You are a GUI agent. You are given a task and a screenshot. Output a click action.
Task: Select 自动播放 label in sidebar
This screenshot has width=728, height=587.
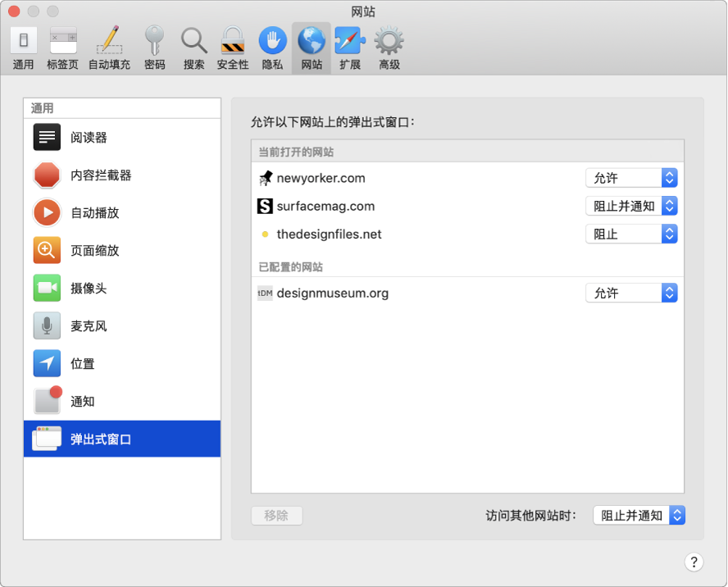tap(95, 212)
